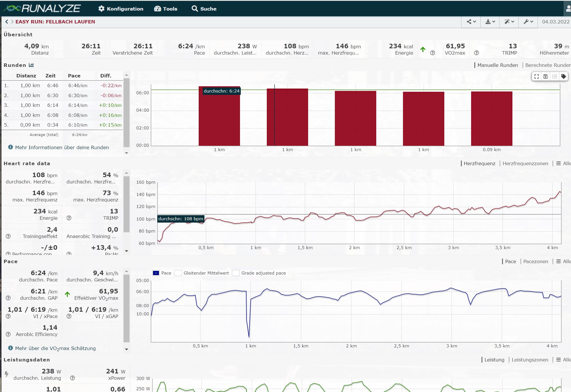Click Runalyze logo in header
The image size is (571, 392).
(x=42, y=9)
